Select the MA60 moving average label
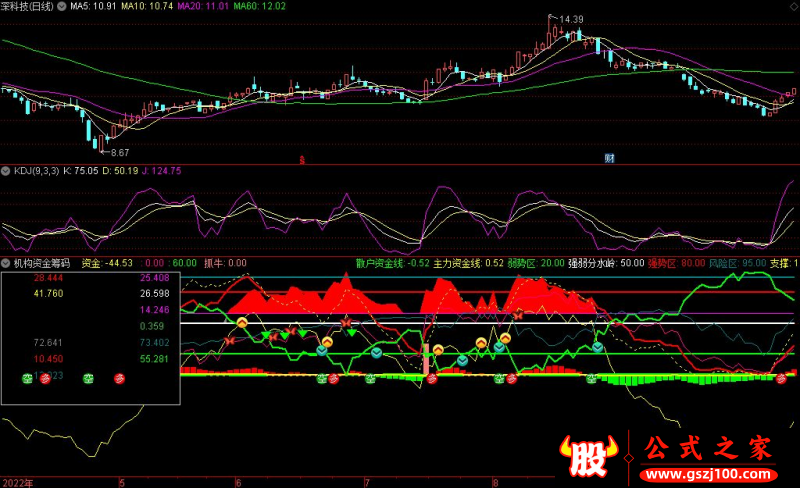Image resolution: width=800 pixels, height=488 pixels. (264, 6)
